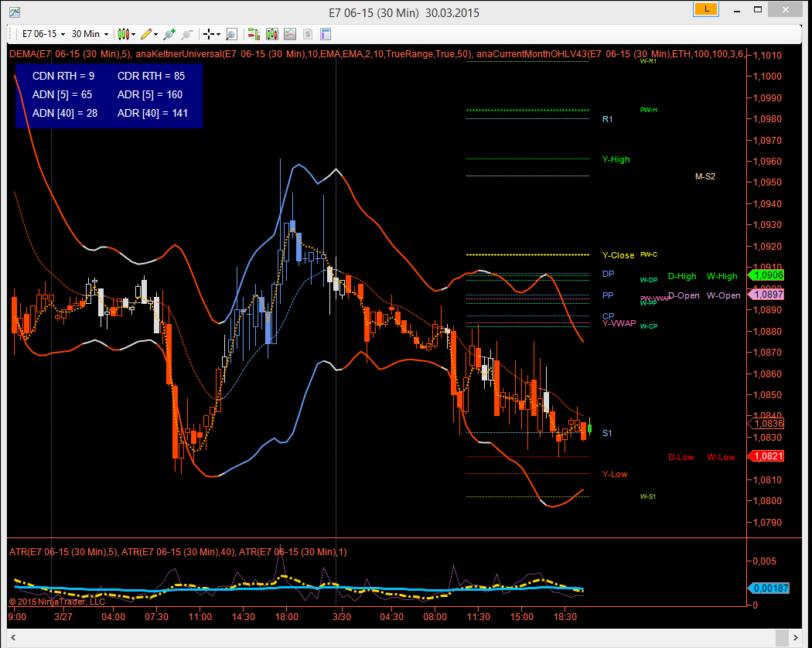The height and width of the screenshot is (648, 812).
Task: Click the orange L link button
Action: click(706, 9)
